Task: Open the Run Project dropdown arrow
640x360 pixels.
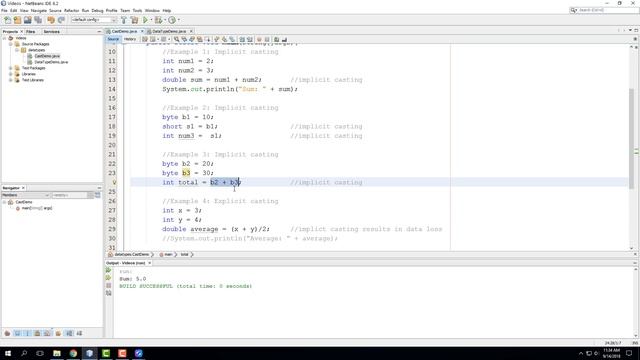Action: [x=151, y=20]
